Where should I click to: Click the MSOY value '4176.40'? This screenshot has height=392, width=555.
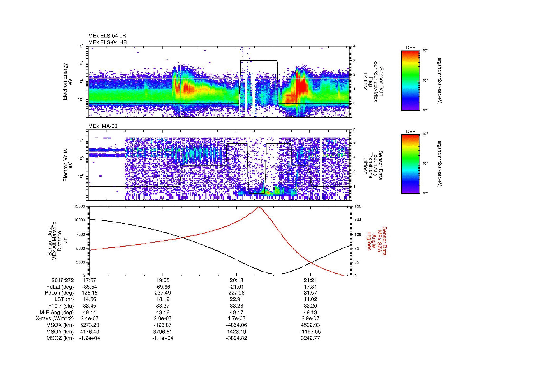(x=90, y=332)
